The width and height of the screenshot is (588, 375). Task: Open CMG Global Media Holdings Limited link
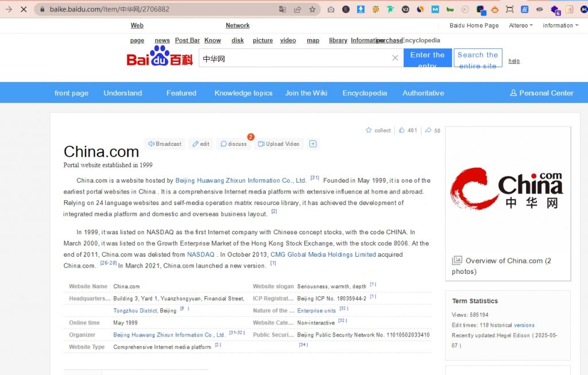323,254
